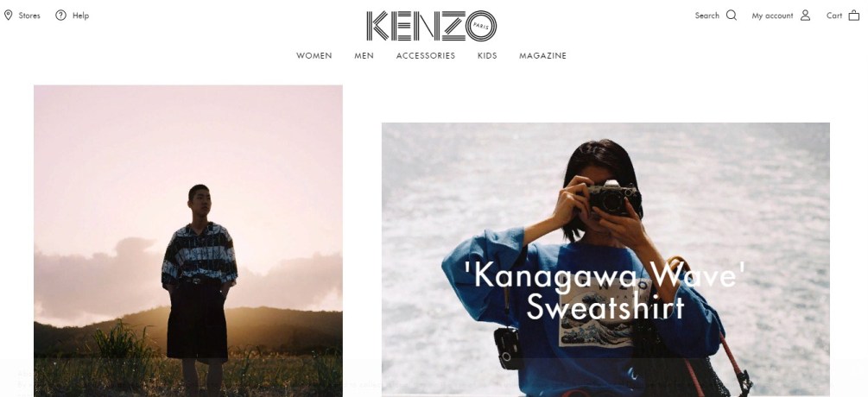Click the Stores text link

[x=29, y=16]
